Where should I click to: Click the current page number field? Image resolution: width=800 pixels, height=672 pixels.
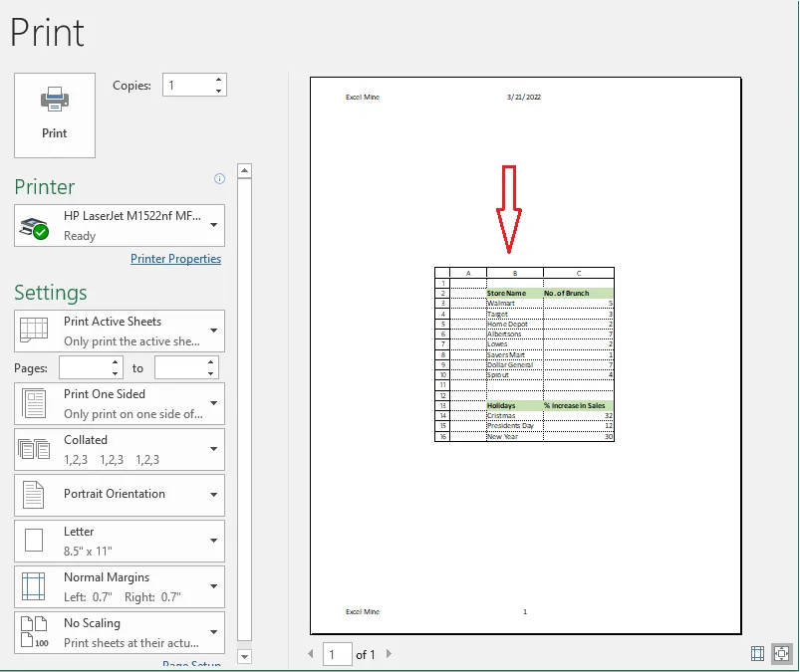tap(338, 654)
